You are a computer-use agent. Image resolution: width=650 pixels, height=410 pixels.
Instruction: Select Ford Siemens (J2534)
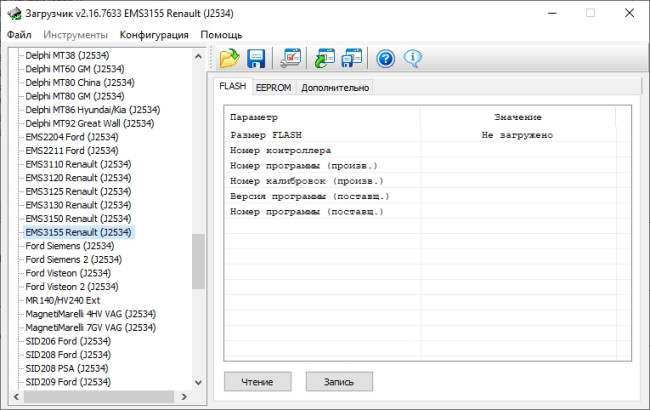70,246
